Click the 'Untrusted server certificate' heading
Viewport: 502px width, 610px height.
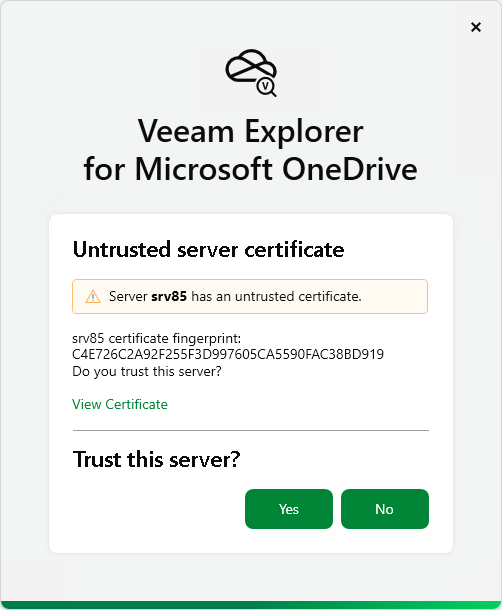click(209, 250)
